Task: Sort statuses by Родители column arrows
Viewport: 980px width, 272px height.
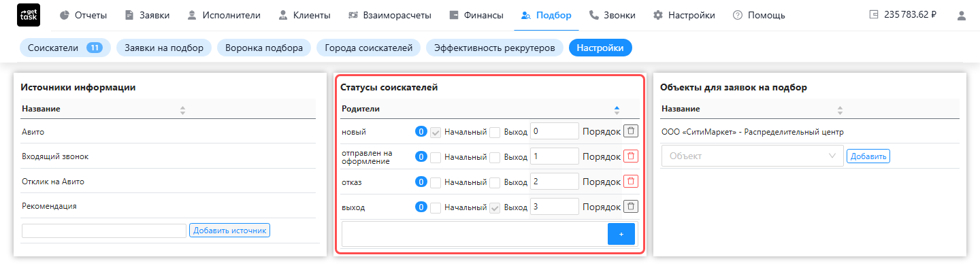Action: pos(617,109)
